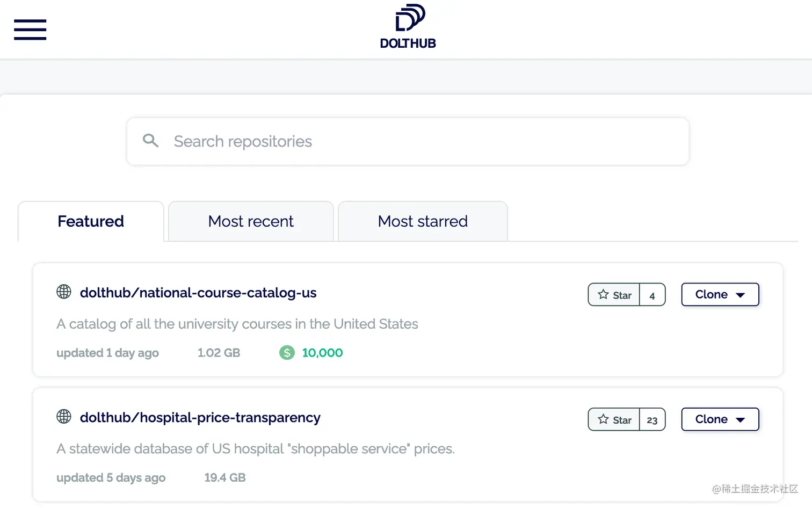View the 23 stargazers count
Image resolution: width=812 pixels, height=508 pixels.
pyautogui.click(x=652, y=420)
